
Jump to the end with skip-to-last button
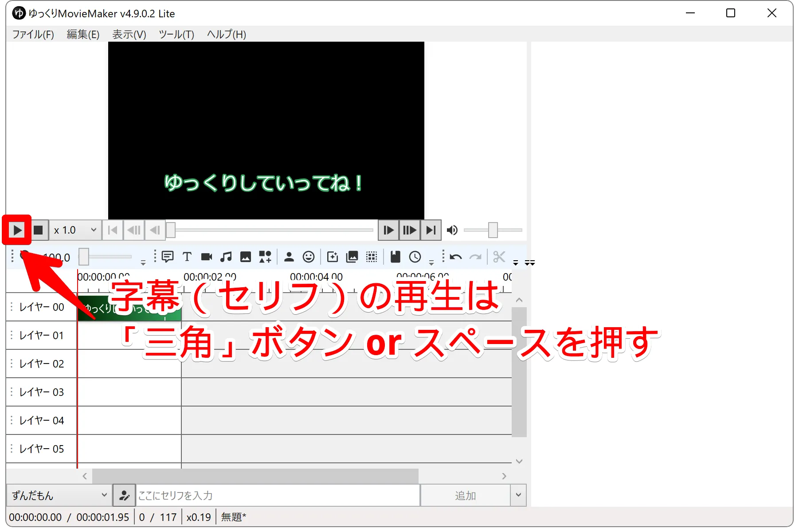tap(431, 230)
